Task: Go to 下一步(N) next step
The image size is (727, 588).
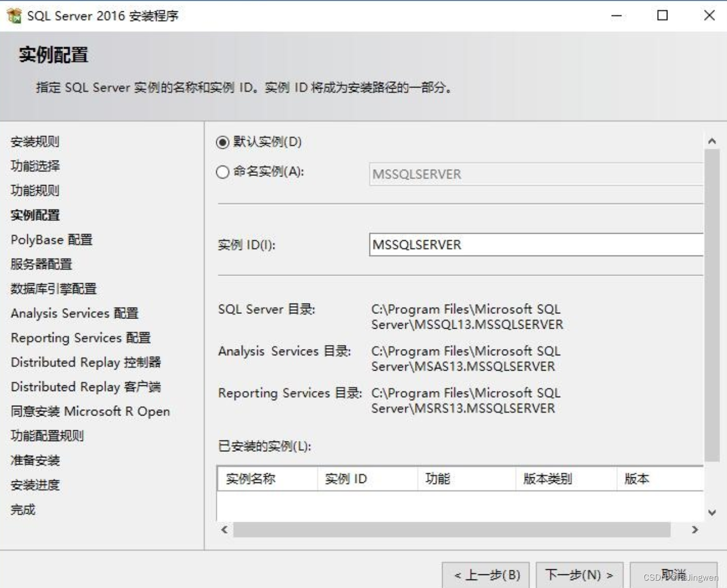Action: 579,575
